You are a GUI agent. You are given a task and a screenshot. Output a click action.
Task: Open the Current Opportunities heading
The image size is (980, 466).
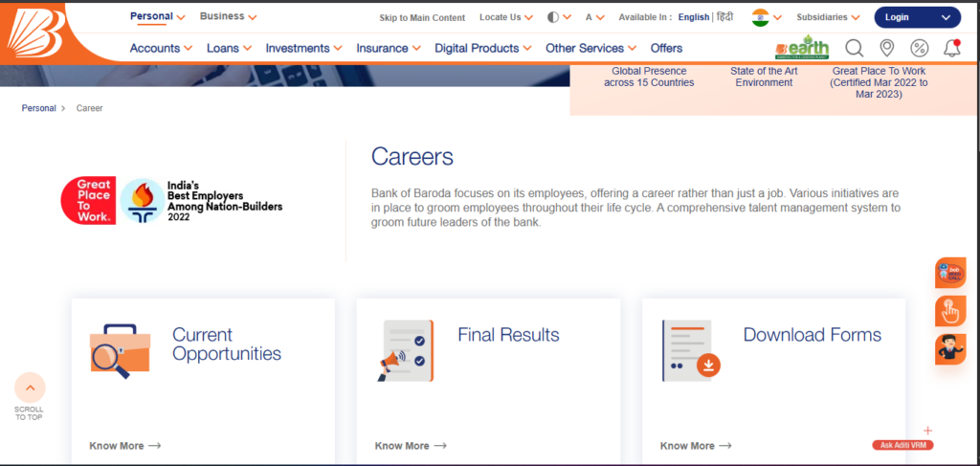pyautogui.click(x=227, y=344)
